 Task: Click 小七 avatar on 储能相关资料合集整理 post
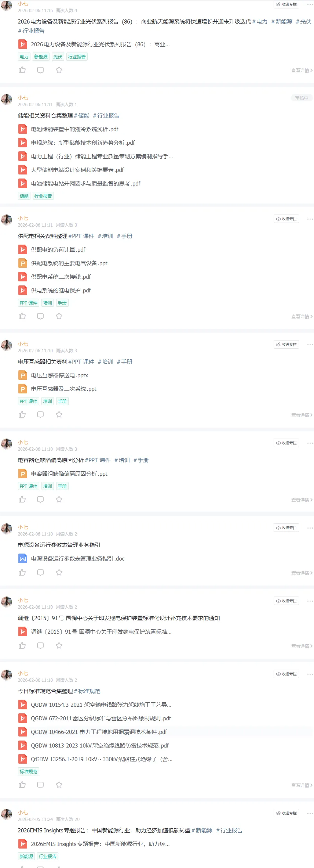click(x=7, y=100)
